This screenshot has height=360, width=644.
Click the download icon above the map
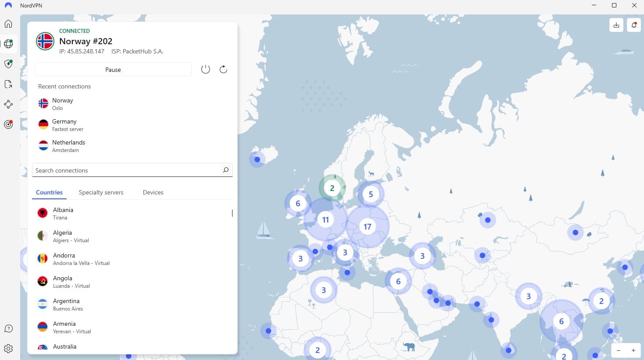(x=616, y=25)
